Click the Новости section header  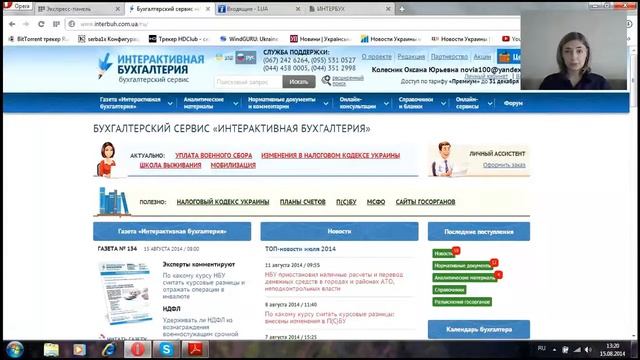pyautogui.click(x=339, y=231)
